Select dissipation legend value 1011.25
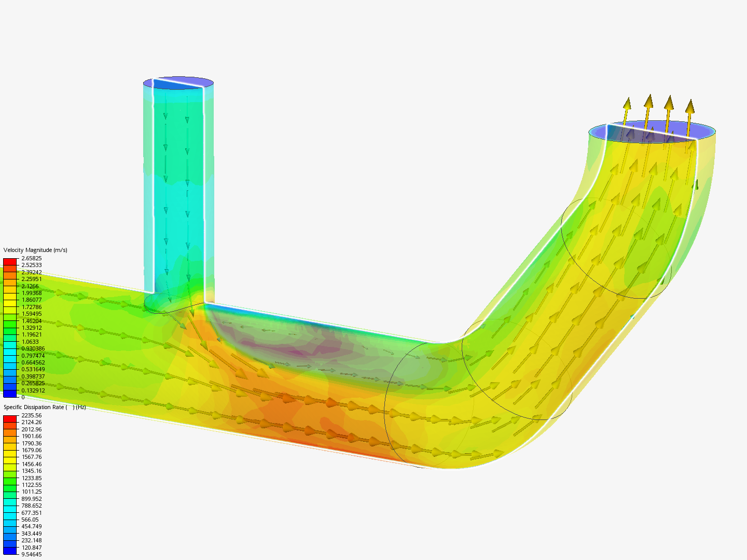Image resolution: width=747 pixels, height=560 pixels. pos(32,492)
